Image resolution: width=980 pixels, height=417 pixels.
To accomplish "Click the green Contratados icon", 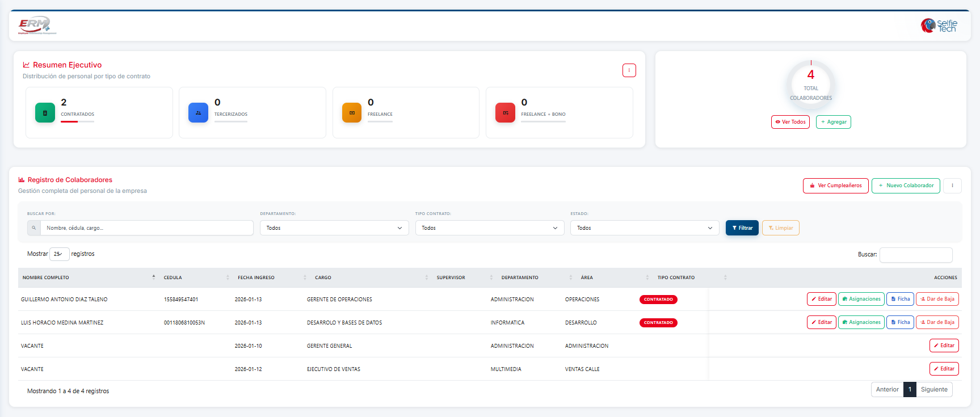I will tap(45, 113).
